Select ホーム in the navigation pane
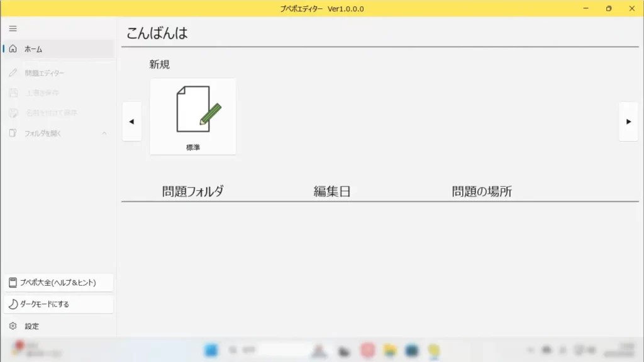The width and height of the screenshot is (644, 362). 33,49
